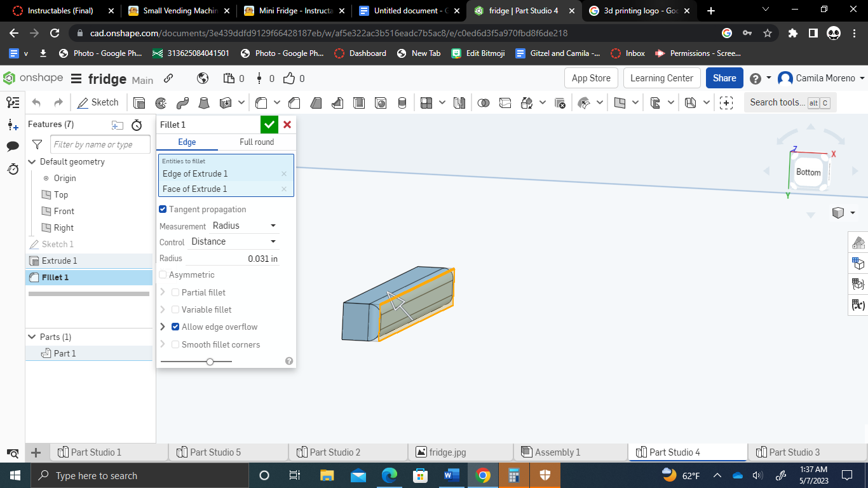The height and width of the screenshot is (488, 868).
Task: Open the Learning Center
Action: 661,78
